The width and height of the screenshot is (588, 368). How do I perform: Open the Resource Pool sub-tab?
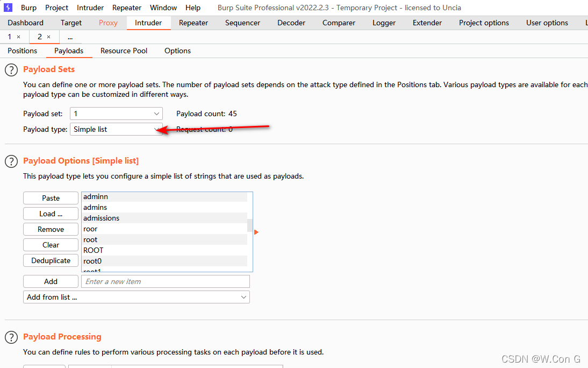click(124, 51)
